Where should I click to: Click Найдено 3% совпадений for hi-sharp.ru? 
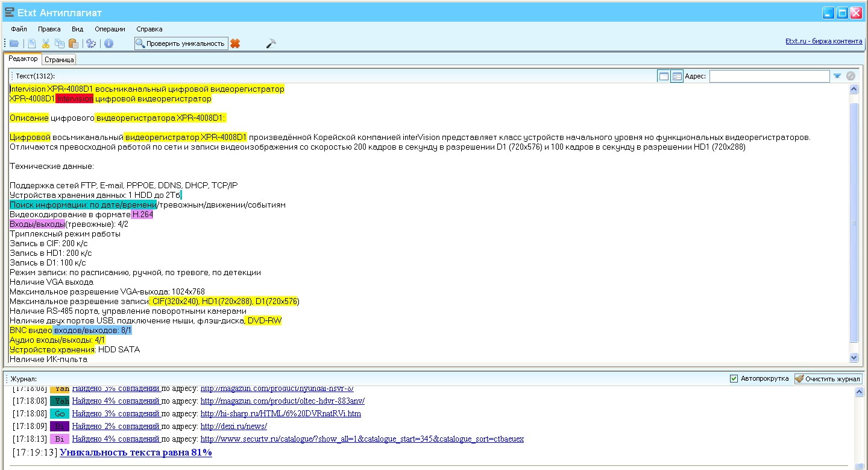[116, 413]
